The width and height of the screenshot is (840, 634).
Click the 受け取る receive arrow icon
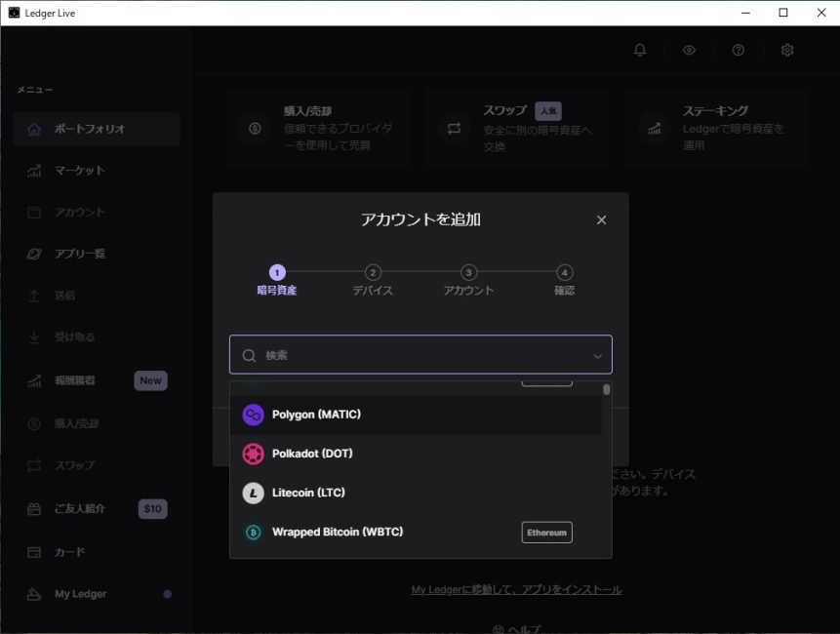click(34, 337)
